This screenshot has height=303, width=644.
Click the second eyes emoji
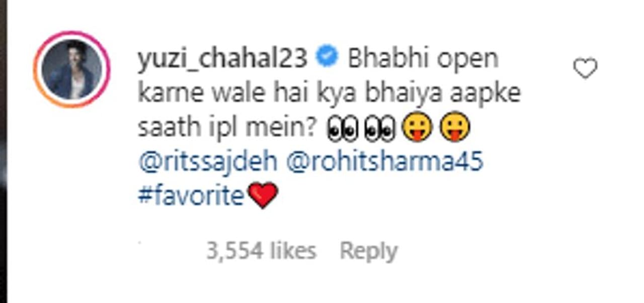point(379,128)
